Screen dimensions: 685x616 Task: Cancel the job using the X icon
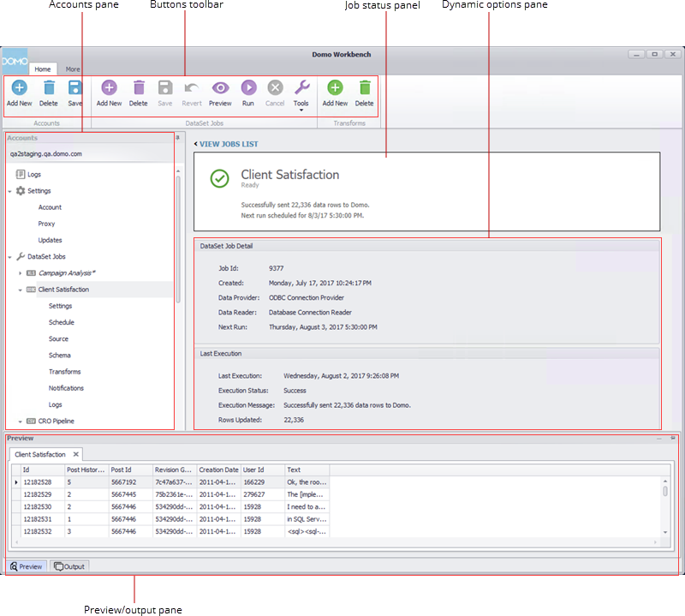tap(274, 88)
